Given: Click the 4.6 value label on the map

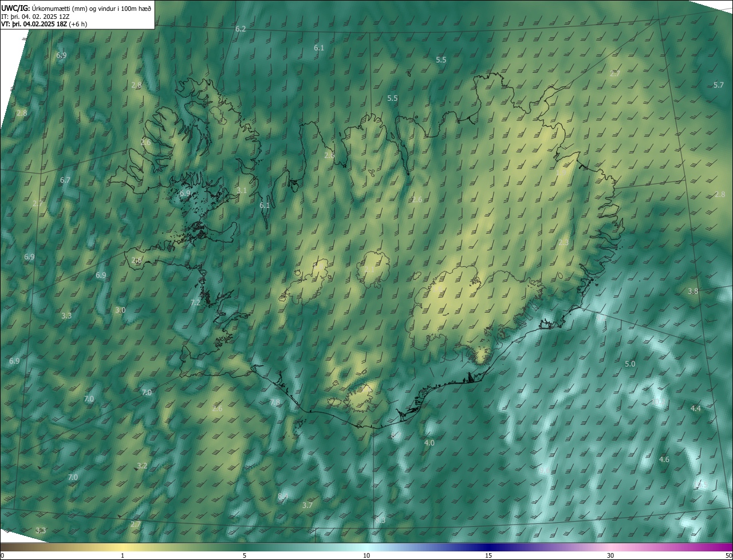Looking at the screenshot, I should pos(664,459).
